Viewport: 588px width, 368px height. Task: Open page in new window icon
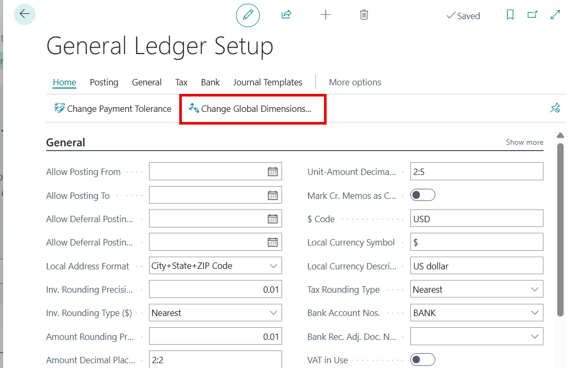click(x=532, y=15)
